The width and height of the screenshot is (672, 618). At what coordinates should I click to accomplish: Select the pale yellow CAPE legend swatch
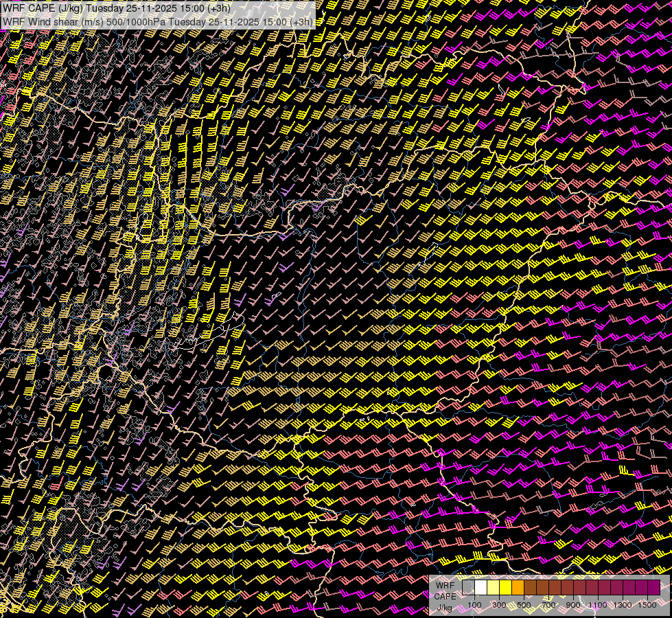point(494,588)
